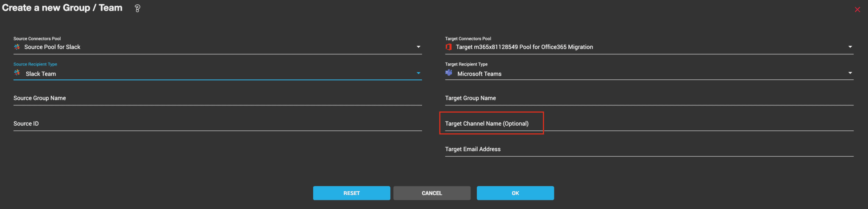Confirm with the OK button
The width and height of the screenshot is (868, 209).
[515, 193]
